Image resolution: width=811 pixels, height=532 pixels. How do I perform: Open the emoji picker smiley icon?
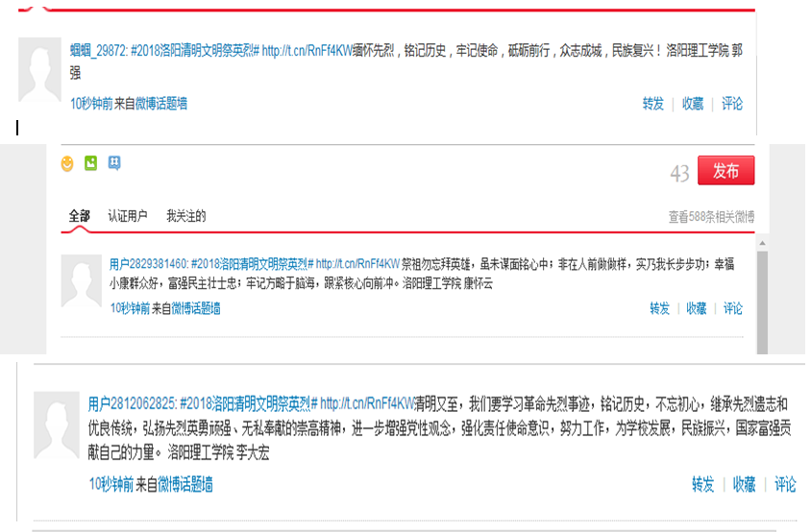[x=67, y=164]
